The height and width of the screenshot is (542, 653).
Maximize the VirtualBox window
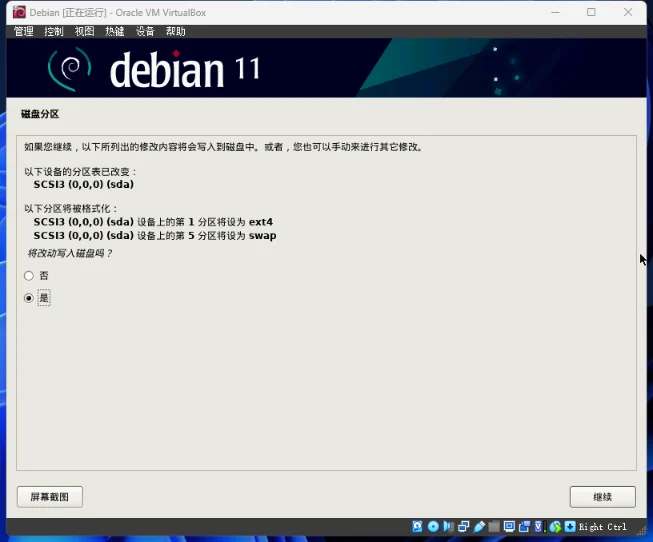(591, 12)
